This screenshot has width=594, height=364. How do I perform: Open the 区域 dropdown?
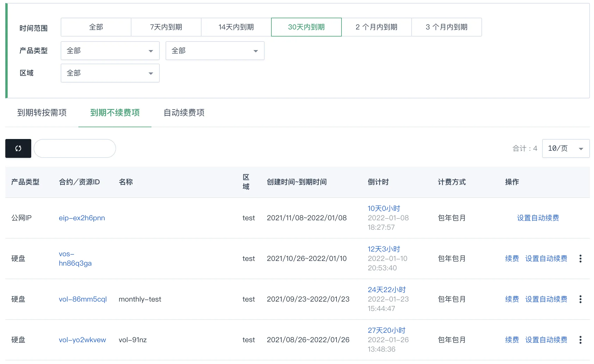(110, 73)
